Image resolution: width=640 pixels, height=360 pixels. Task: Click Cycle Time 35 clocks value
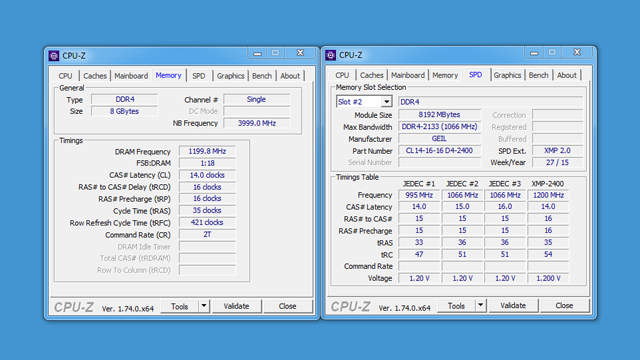207,211
